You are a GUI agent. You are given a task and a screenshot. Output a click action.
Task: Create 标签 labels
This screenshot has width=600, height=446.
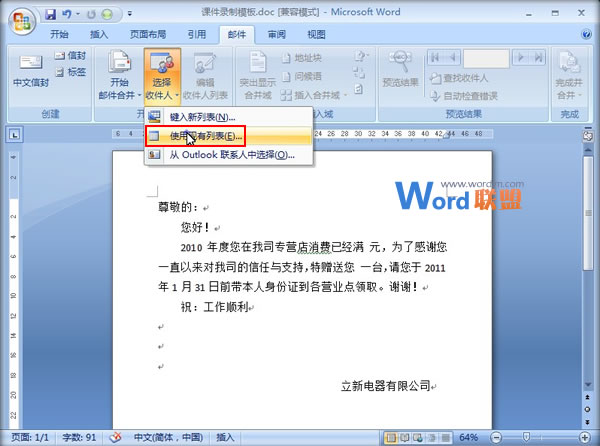click(71, 72)
